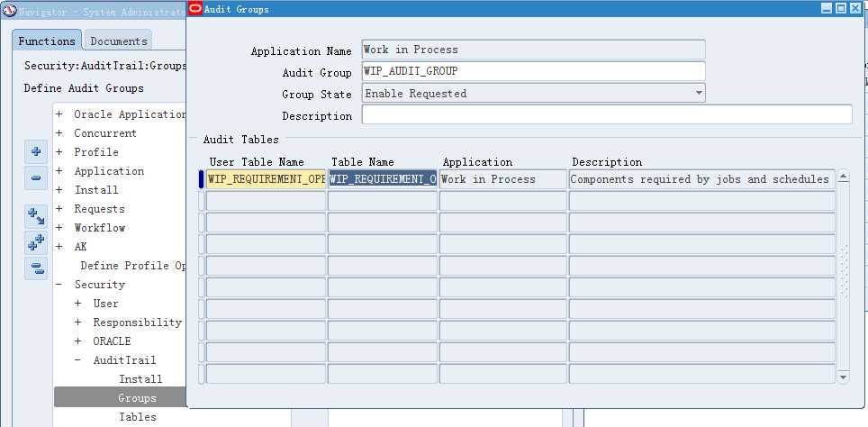
Task: Click the Application column header in Audit Tables
Action: click(478, 162)
